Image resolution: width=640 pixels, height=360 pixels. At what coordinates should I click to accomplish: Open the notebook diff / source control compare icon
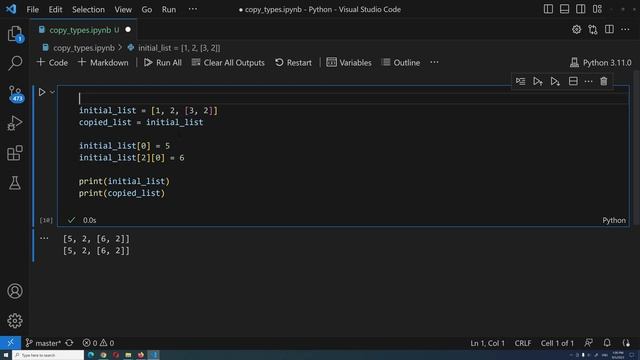pyautogui.click(x=593, y=29)
